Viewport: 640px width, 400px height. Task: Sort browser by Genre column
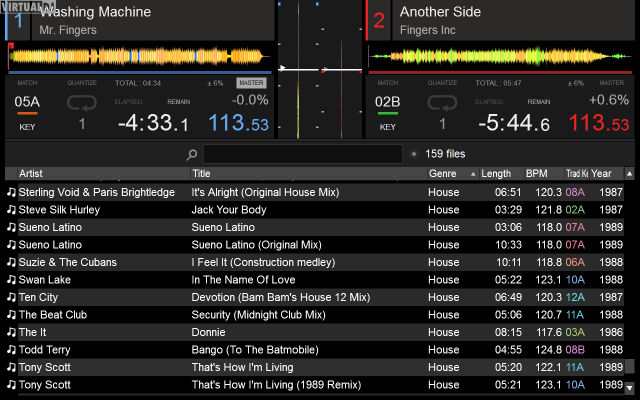(452, 173)
